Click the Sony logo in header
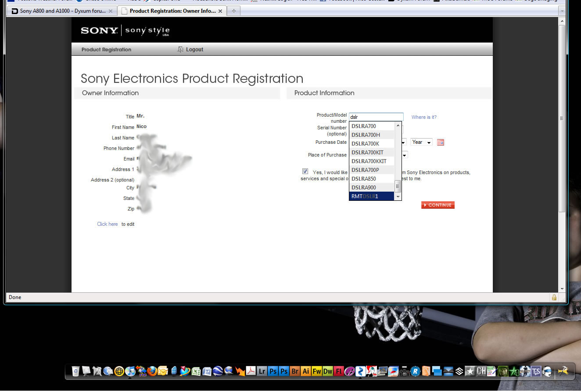581x392 pixels. coord(99,30)
